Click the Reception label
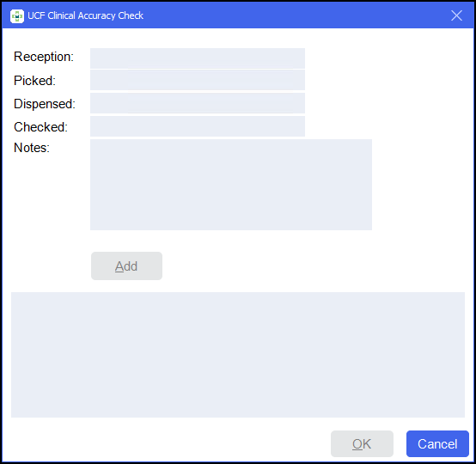This screenshot has height=464, width=476. pos(44,57)
